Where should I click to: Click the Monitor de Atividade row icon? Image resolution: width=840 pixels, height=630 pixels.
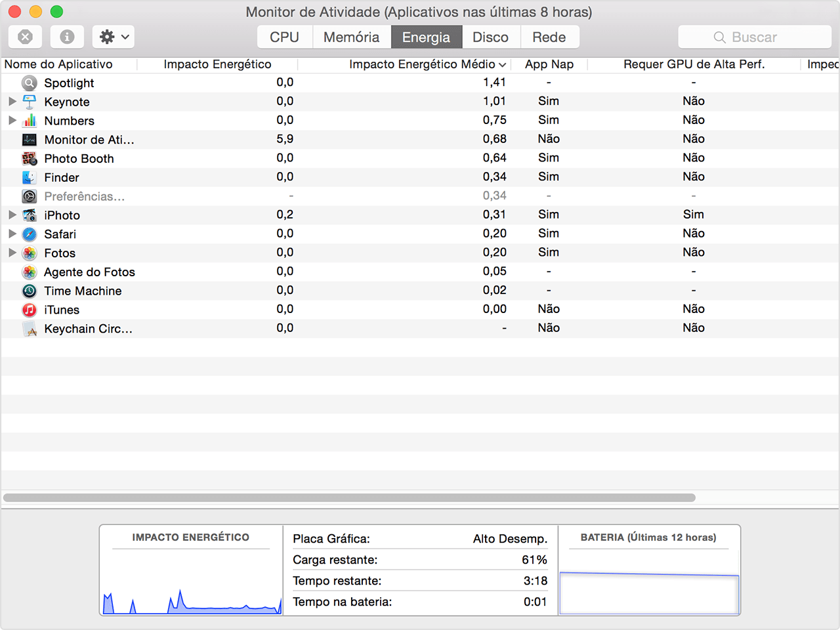click(x=30, y=140)
